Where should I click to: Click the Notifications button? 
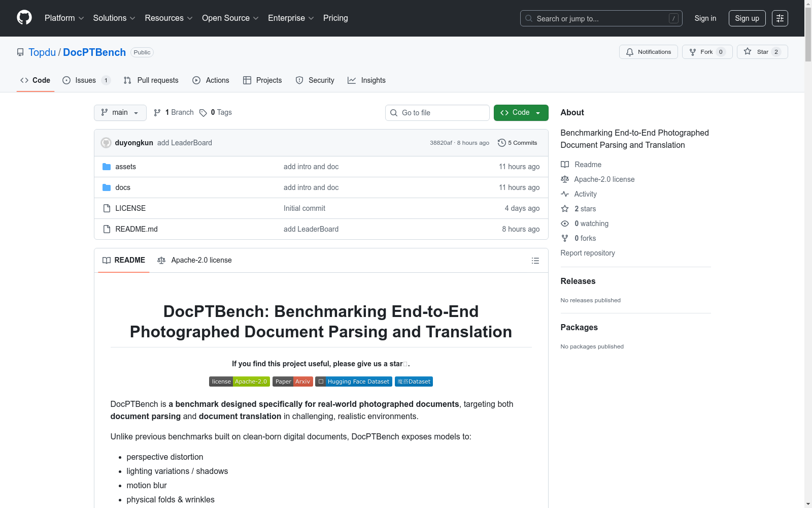click(x=649, y=52)
